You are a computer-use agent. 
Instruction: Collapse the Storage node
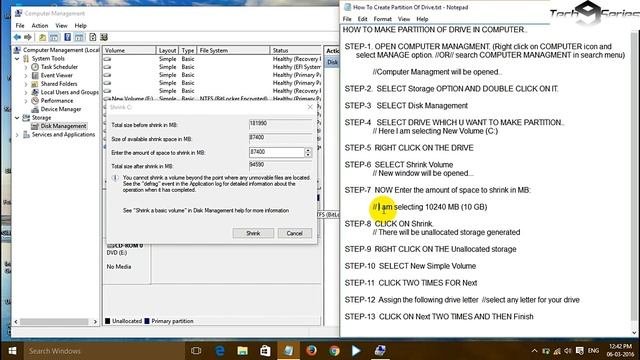(x=17, y=118)
